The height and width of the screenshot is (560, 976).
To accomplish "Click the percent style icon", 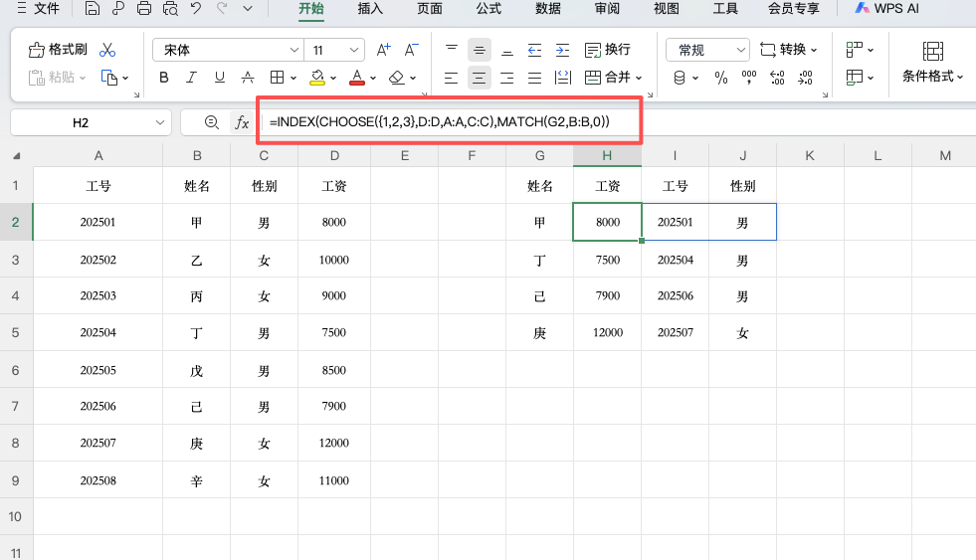I will [x=720, y=78].
